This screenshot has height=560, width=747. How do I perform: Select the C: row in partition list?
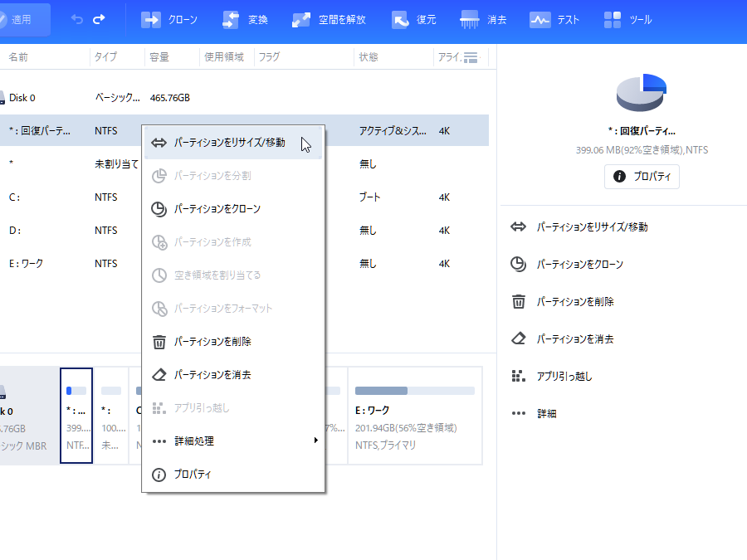pyautogui.click(x=50, y=197)
